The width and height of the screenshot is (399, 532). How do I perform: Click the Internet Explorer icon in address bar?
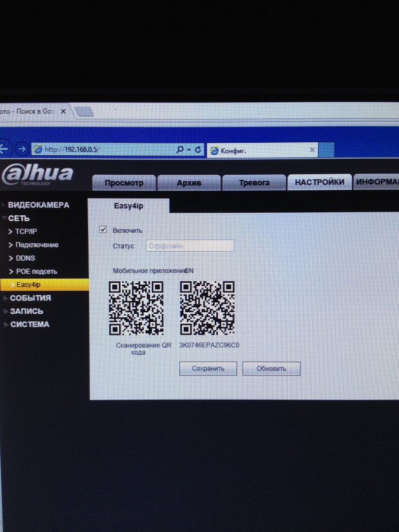pos(38,149)
